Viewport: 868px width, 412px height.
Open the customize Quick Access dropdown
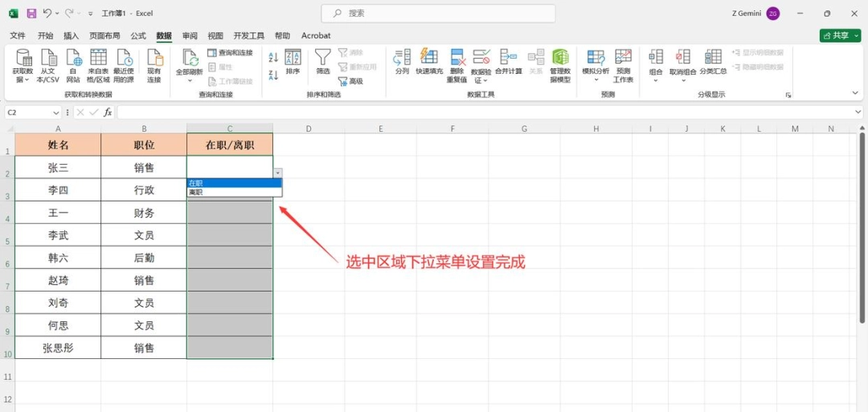[x=90, y=14]
